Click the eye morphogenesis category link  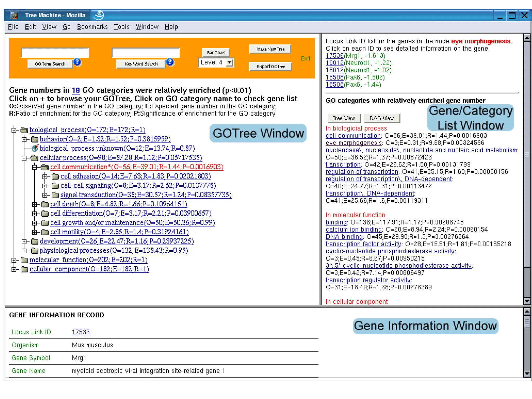[x=354, y=143]
